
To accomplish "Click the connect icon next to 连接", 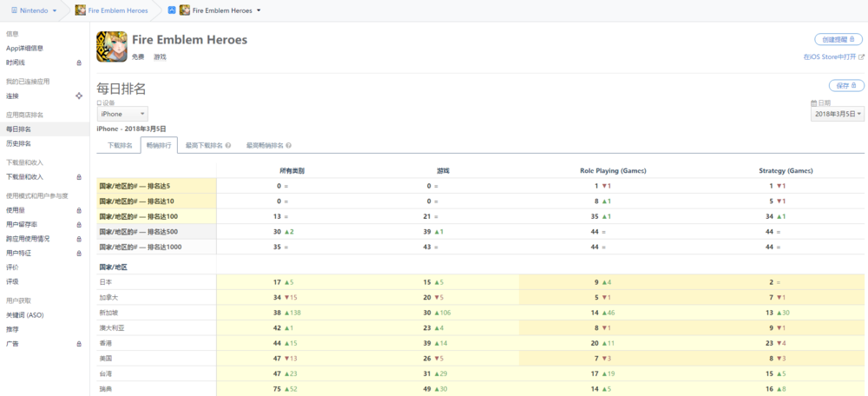I will (79, 96).
